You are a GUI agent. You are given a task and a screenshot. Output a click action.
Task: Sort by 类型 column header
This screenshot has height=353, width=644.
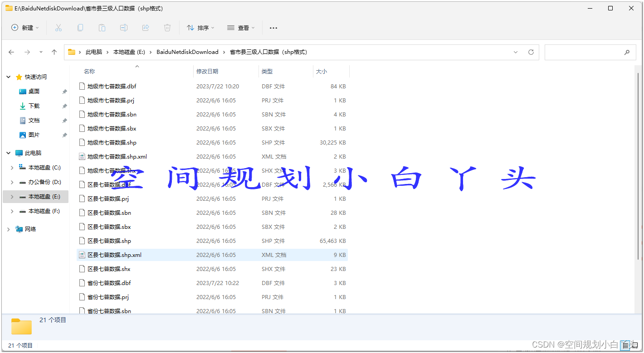pyautogui.click(x=267, y=71)
